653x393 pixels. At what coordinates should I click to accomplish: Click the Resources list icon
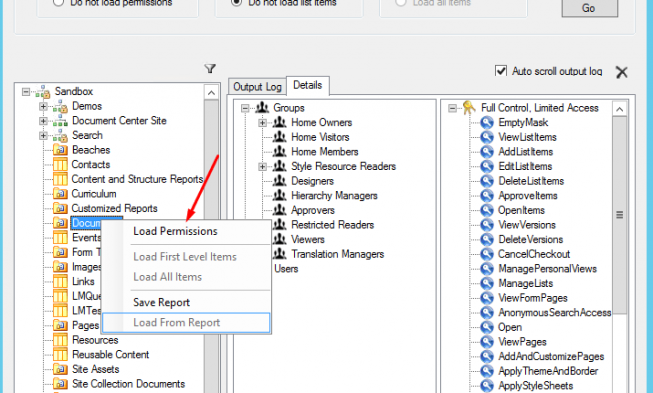(x=60, y=340)
